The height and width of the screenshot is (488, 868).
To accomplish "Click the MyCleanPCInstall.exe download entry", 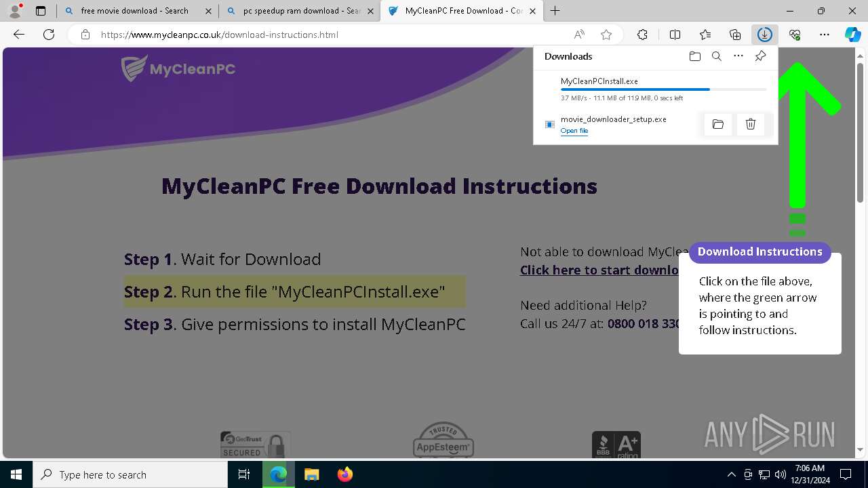I will [x=656, y=89].
